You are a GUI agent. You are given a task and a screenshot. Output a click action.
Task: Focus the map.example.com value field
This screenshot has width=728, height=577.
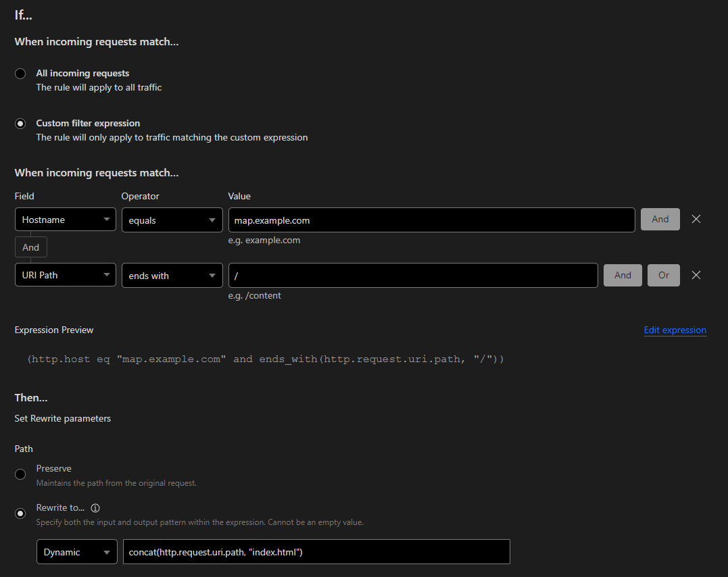(x=431, y=220)
